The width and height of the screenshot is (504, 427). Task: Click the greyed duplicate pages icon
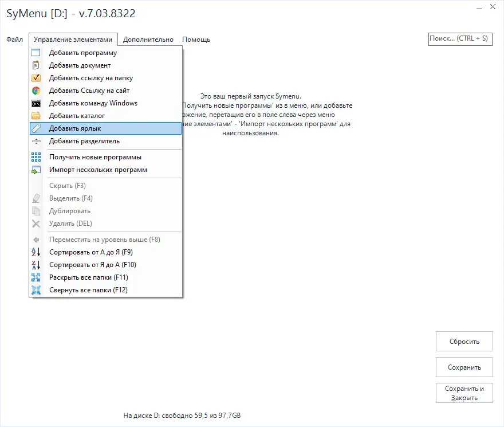(x=36, y=211)
